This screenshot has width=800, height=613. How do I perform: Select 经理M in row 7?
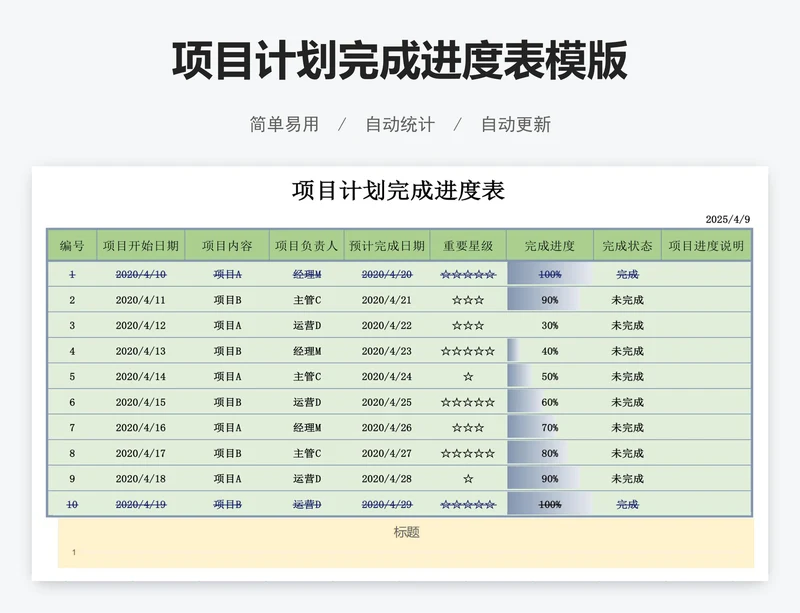[307, 428]
